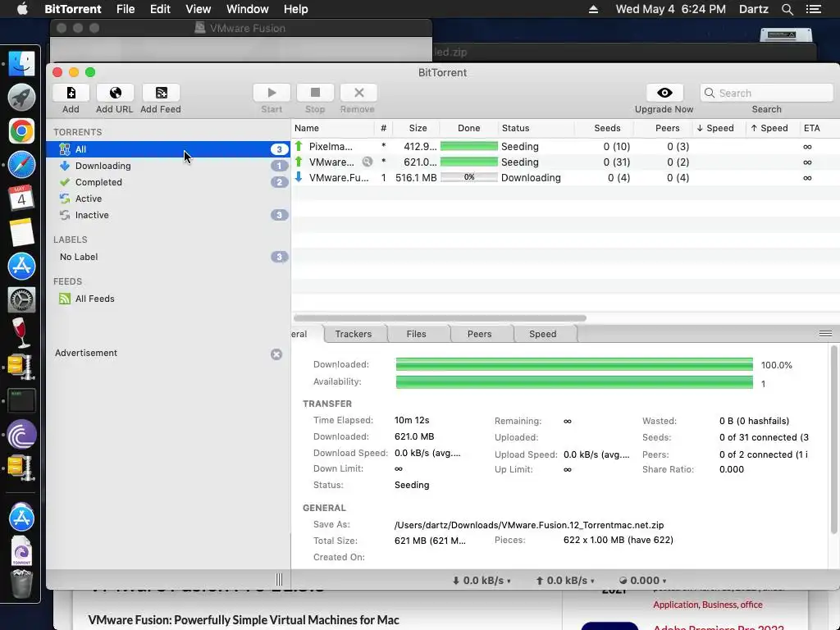Select the Active filter

[168, 199]
